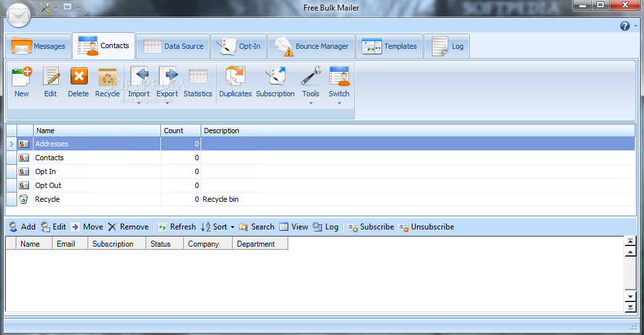Expand the Tools dropdown arrow
Screen dimensions: 644x335
point(311,103)
